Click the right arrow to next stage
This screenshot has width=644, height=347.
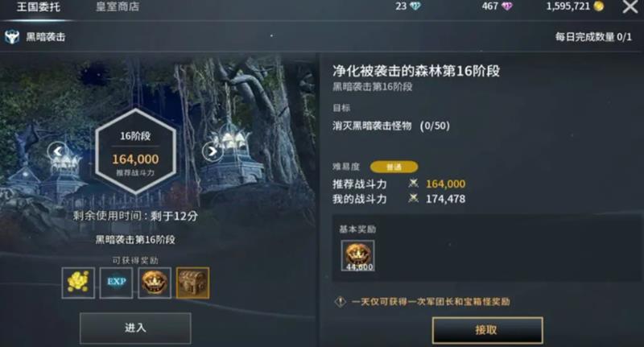[213, 151]
